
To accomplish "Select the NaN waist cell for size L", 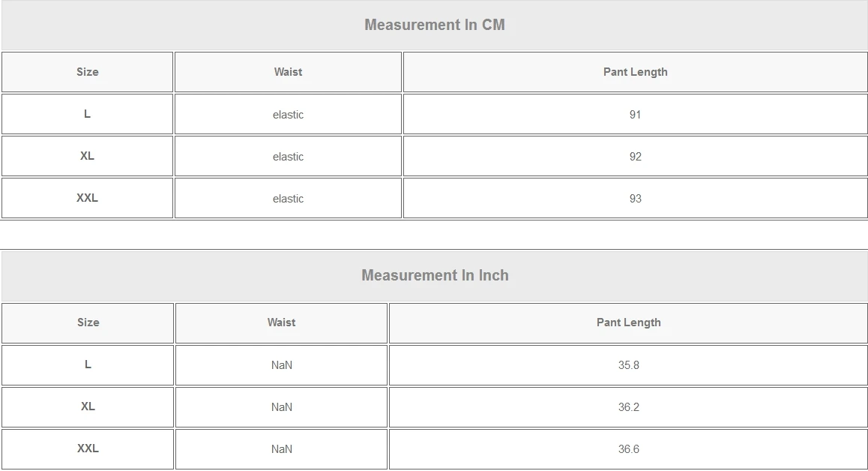I will click(x=282, y=365).
